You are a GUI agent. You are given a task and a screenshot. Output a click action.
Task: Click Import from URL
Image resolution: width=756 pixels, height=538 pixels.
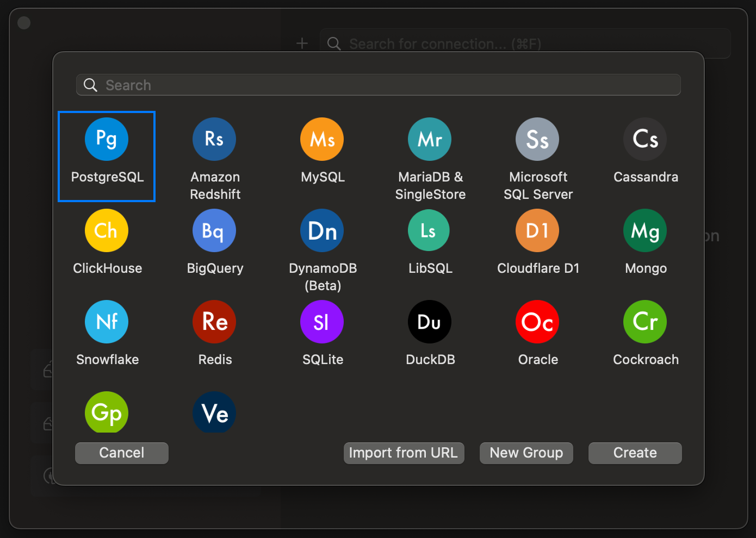click(404, 453)
